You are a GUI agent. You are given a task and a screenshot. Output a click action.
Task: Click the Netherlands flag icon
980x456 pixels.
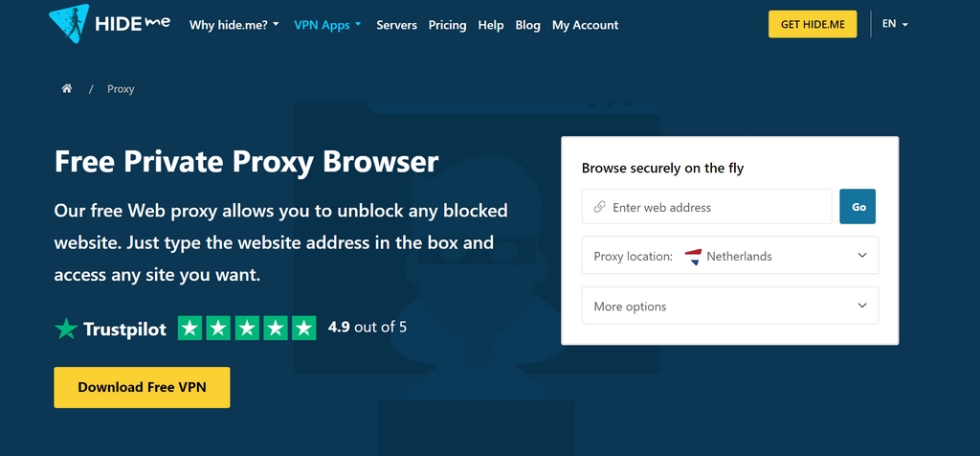pyautogui.click(x=693, y=257)
